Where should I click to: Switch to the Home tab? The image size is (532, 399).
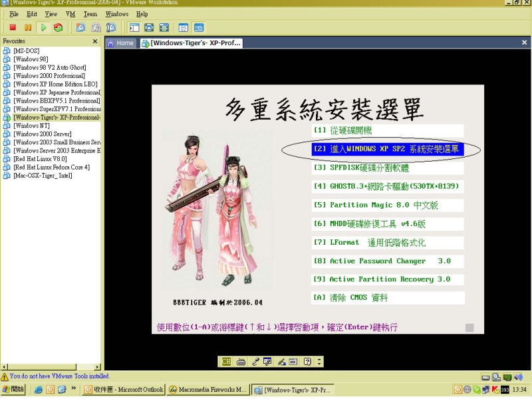click(121, 43)
